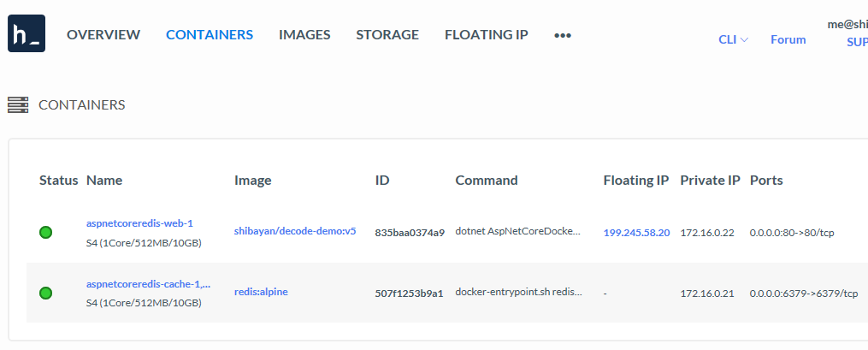Click the Command column header
868x350 pixels.
(x=487, y=181)
